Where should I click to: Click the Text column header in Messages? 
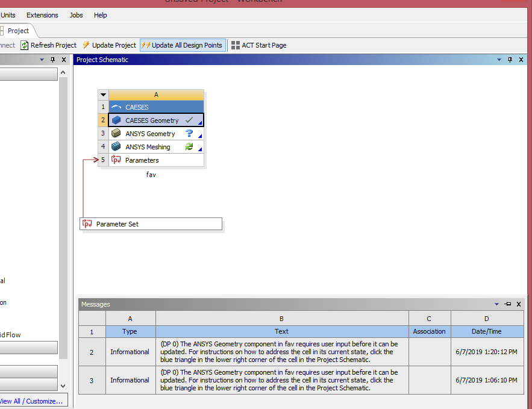point(282,331)
